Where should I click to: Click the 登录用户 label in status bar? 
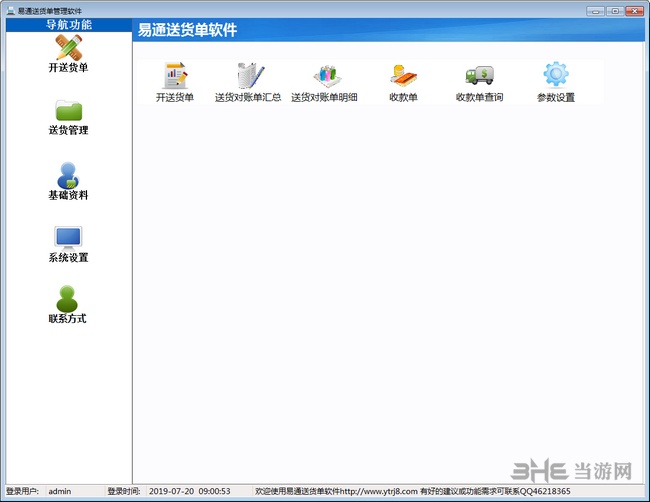[22, 491]
